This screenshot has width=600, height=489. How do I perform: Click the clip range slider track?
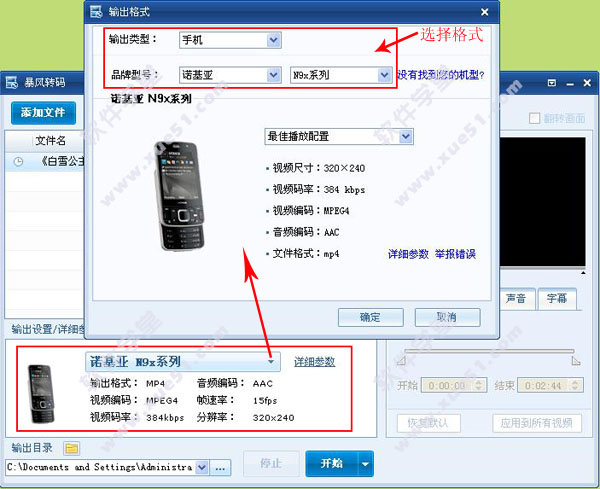[x=489, y=351]
